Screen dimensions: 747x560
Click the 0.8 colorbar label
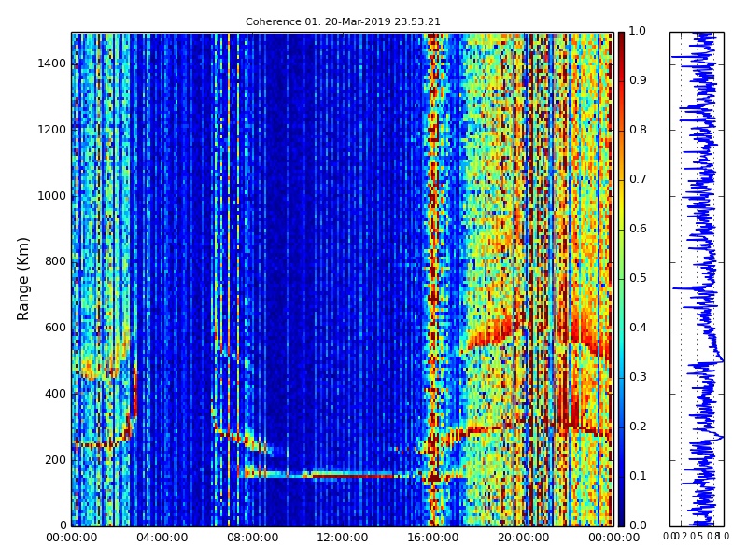point(638,130)
